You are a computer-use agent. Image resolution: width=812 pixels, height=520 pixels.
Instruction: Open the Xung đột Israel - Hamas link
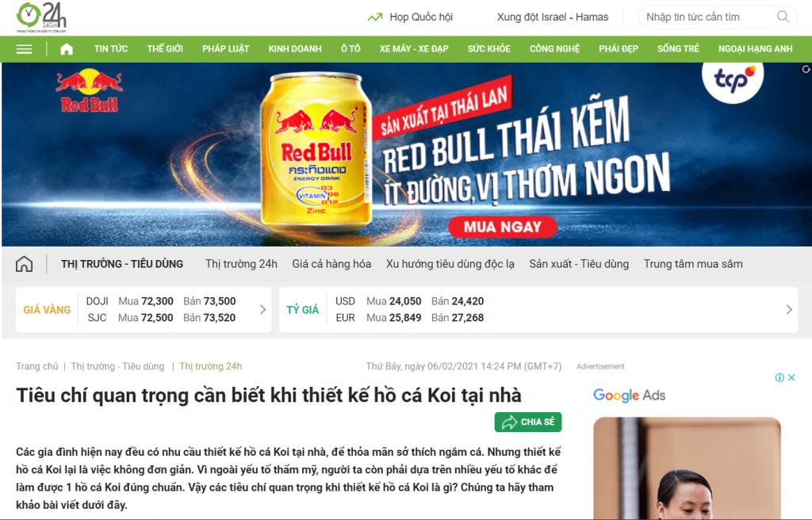[x=553, y=17]
